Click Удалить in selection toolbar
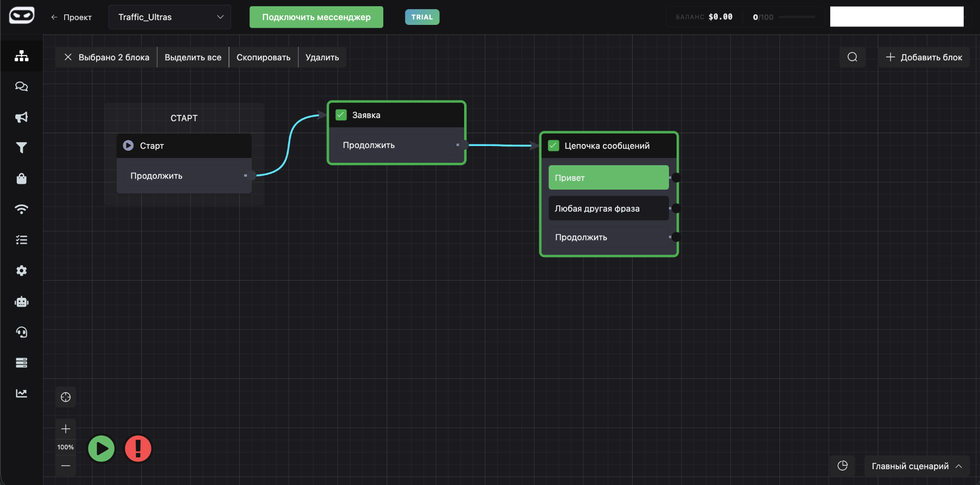 pos(322,57)
